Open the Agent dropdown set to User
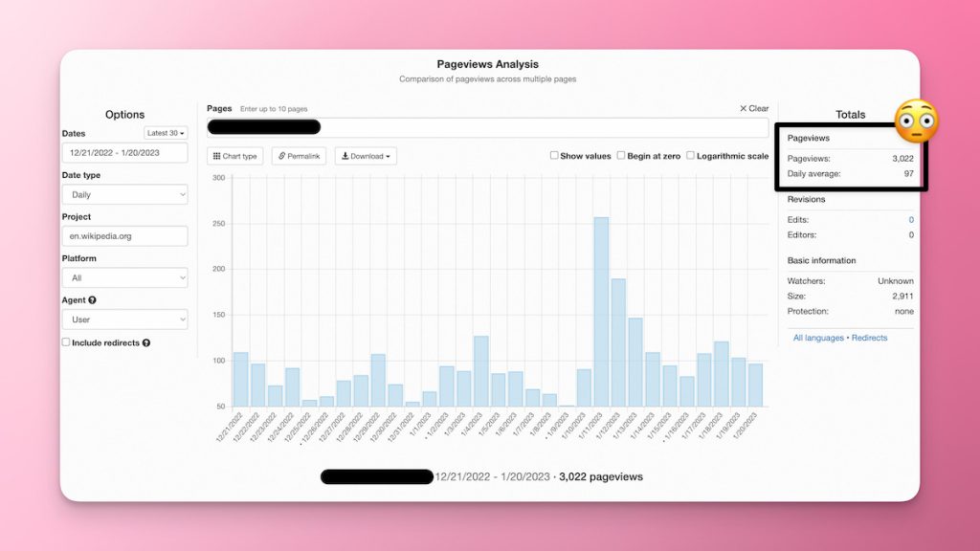The height and width of the screenshot is (551, 980). (x=124, y=320)
